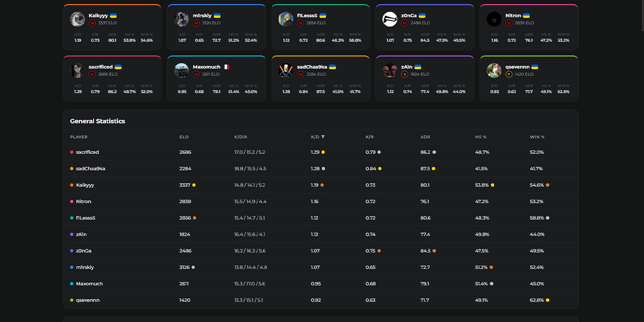Toggle the green dot beside qsevennn's row
Viewport: 644px width, 322px height.
(71, 300)
